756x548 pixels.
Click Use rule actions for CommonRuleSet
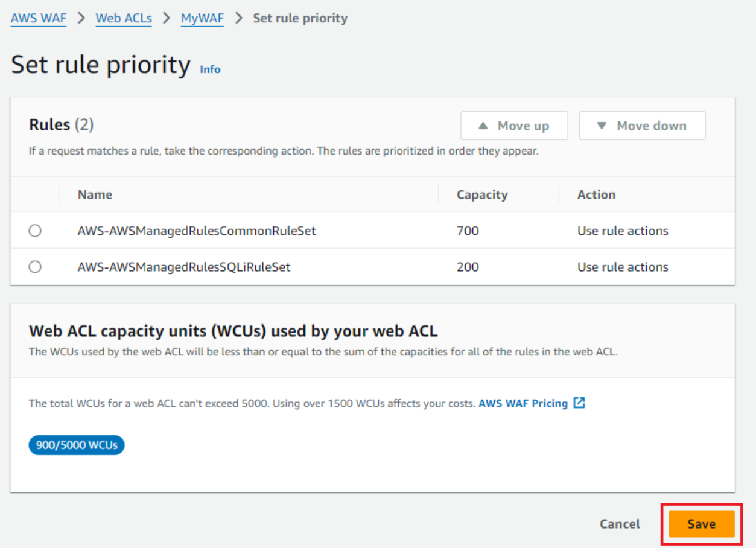point(623,231)
